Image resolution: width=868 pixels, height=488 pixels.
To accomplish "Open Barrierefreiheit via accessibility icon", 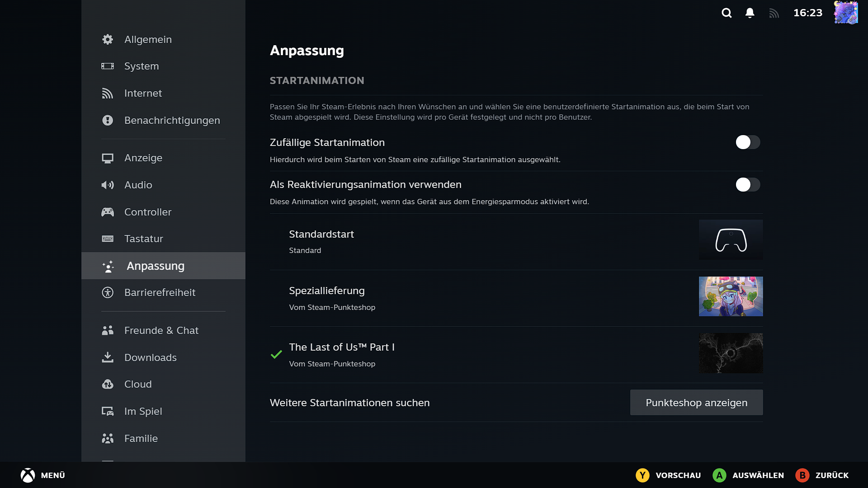I will point(108,292).
